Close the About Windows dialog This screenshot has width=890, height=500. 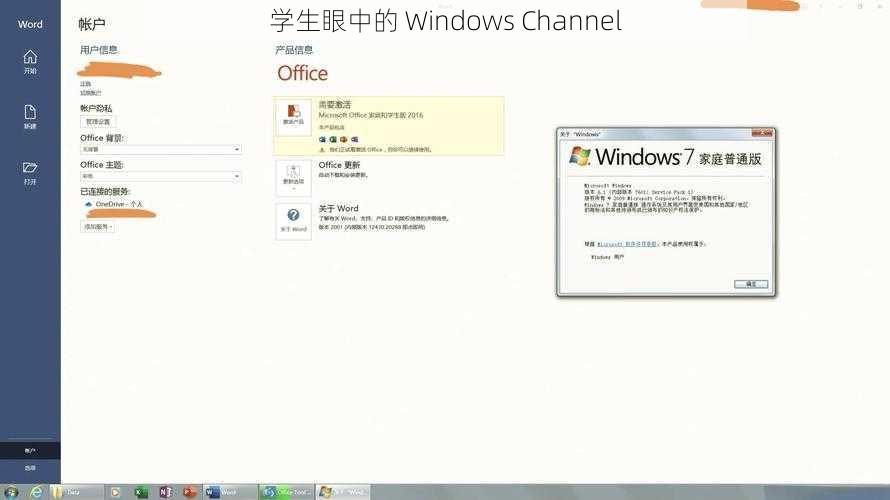pyautogui.click(x=762, y=133)
